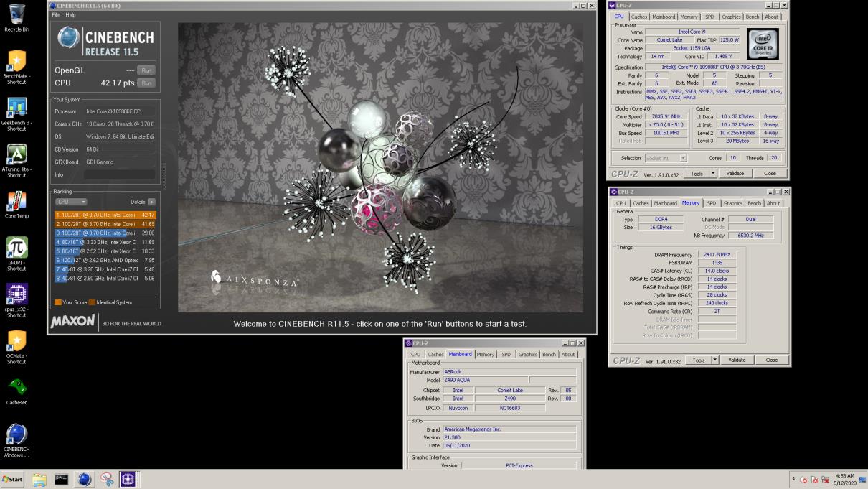Run the CPU benchmark in Cinebench
The height and width of the screenshot is (489, 868).
click(146, 83)
